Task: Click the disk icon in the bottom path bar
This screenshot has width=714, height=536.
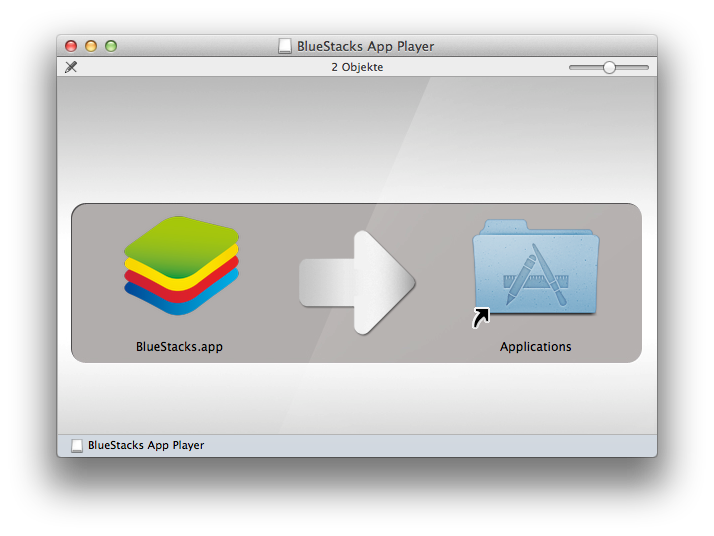Action: coord(77,445)
